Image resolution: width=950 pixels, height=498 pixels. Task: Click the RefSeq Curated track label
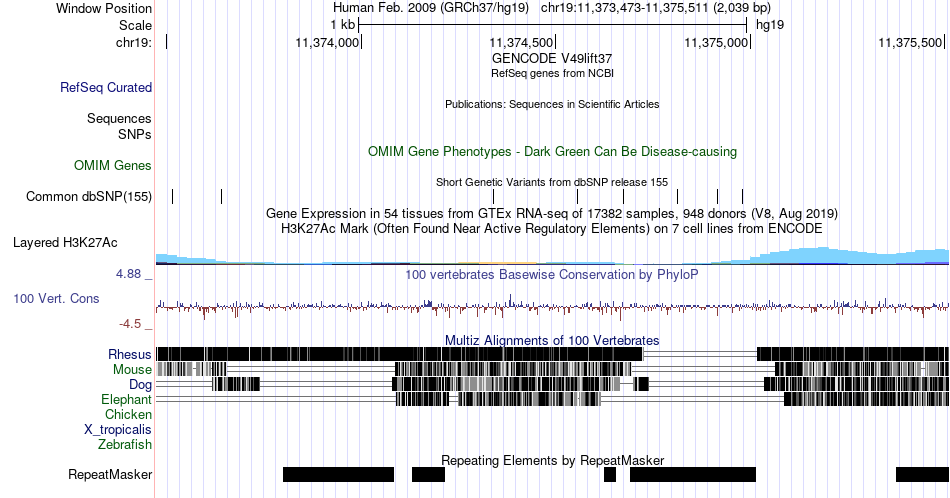coord(106,88)
